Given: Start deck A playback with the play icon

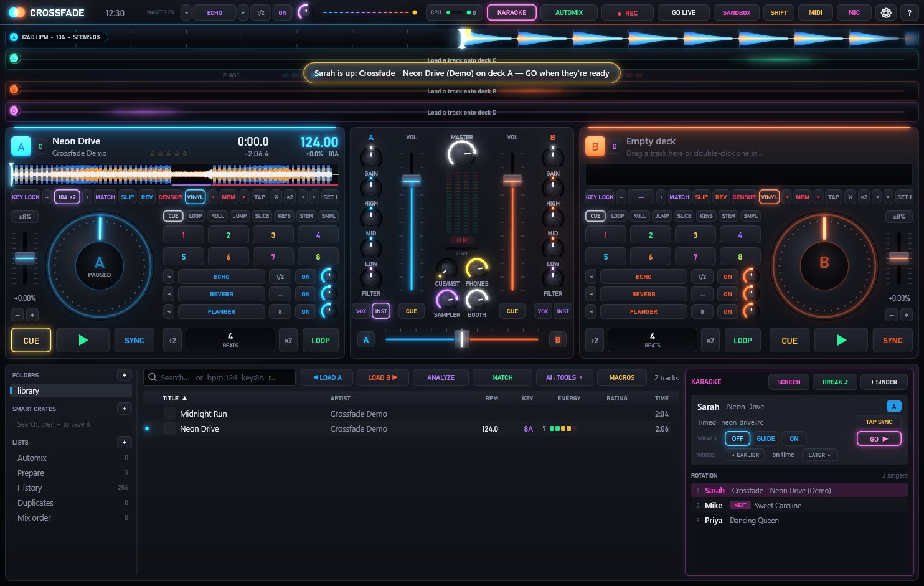Looking at the screenshot, I should (x=83, y=340).
